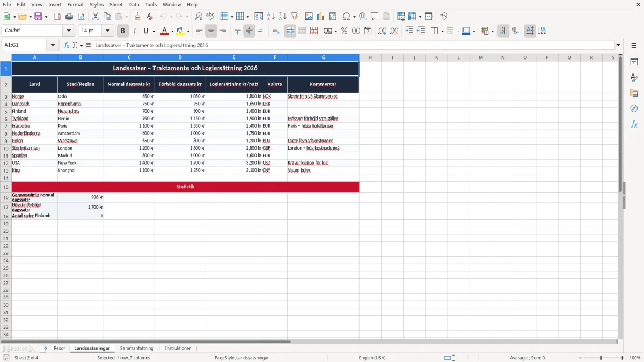Select row 14 header
The image size is (644, 362).
point(6,178)
